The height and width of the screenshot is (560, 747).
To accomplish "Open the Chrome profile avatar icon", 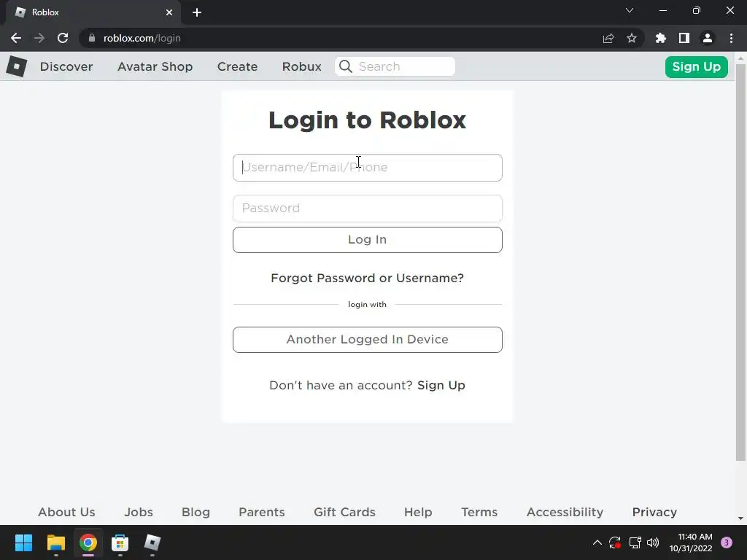I will point(708,38).
